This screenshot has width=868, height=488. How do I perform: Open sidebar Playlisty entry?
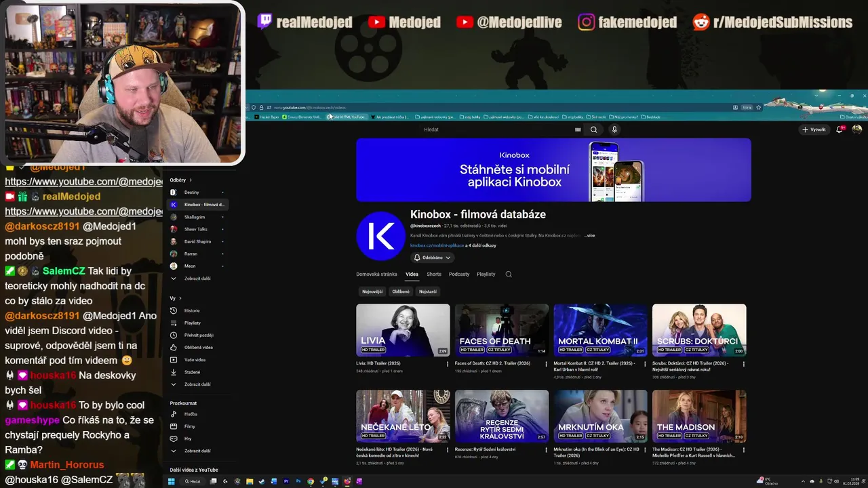coord(197,323)
